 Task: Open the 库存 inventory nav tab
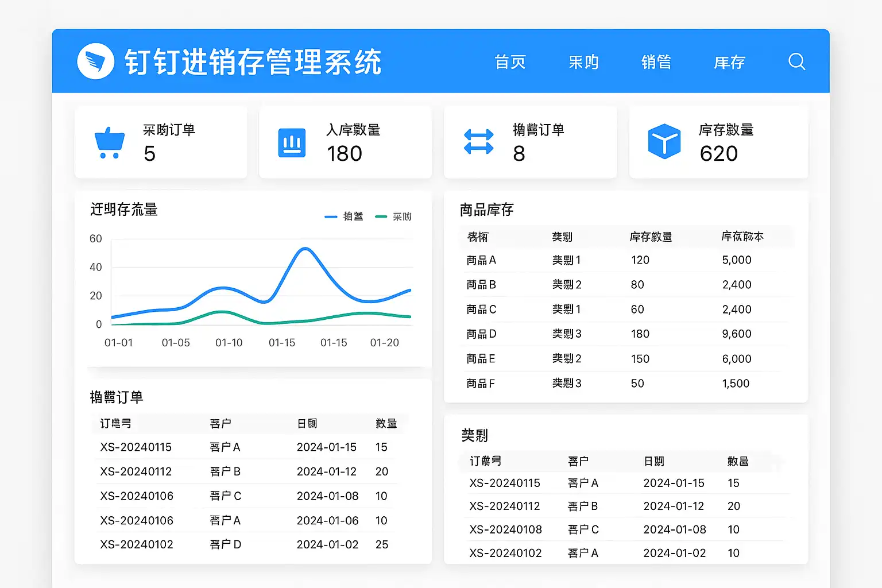click(x=729, y=62)
